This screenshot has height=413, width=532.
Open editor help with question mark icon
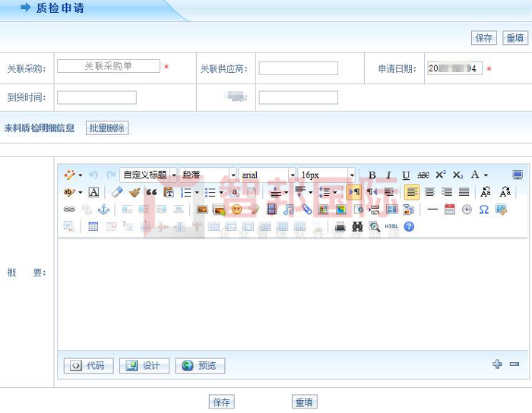tap(409, 226)
